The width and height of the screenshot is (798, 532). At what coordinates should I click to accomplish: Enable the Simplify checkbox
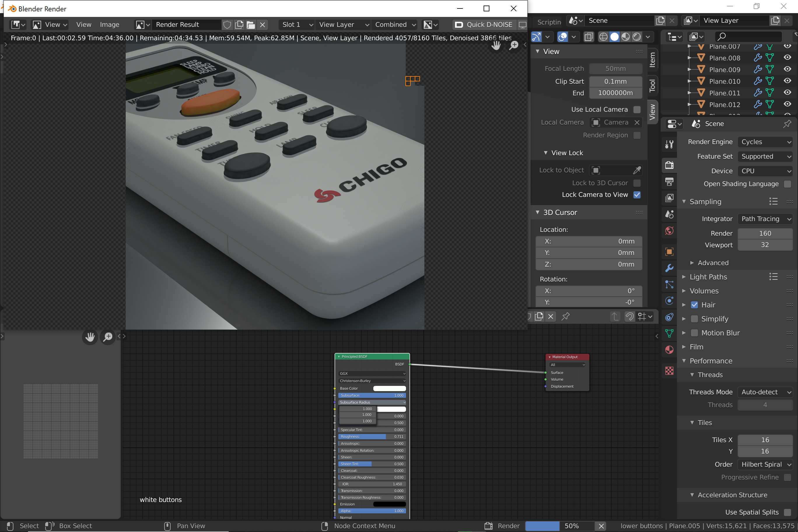coord(694,319)
